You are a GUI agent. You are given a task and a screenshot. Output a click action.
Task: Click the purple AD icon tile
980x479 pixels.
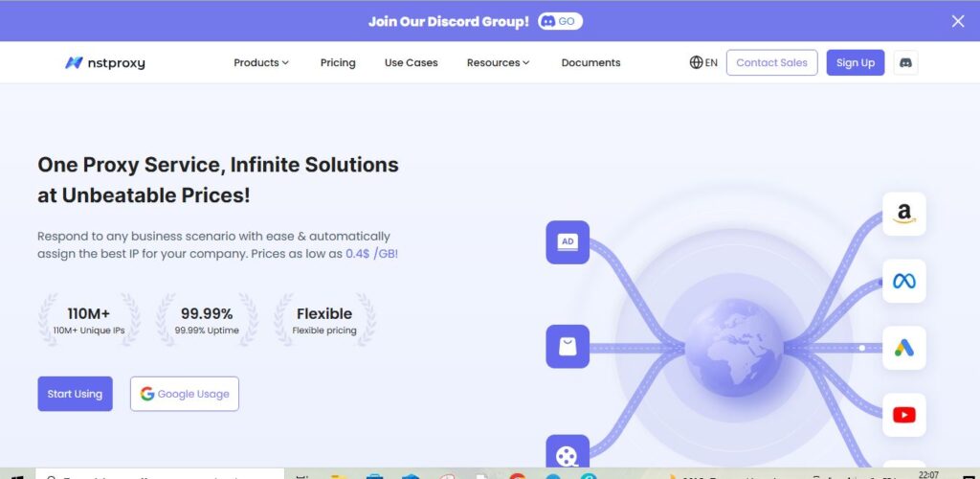(x=568, y=242)
